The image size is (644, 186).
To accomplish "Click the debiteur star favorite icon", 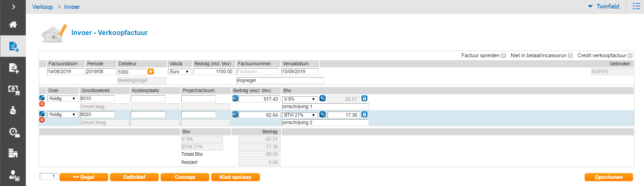I will pos(151,71).
